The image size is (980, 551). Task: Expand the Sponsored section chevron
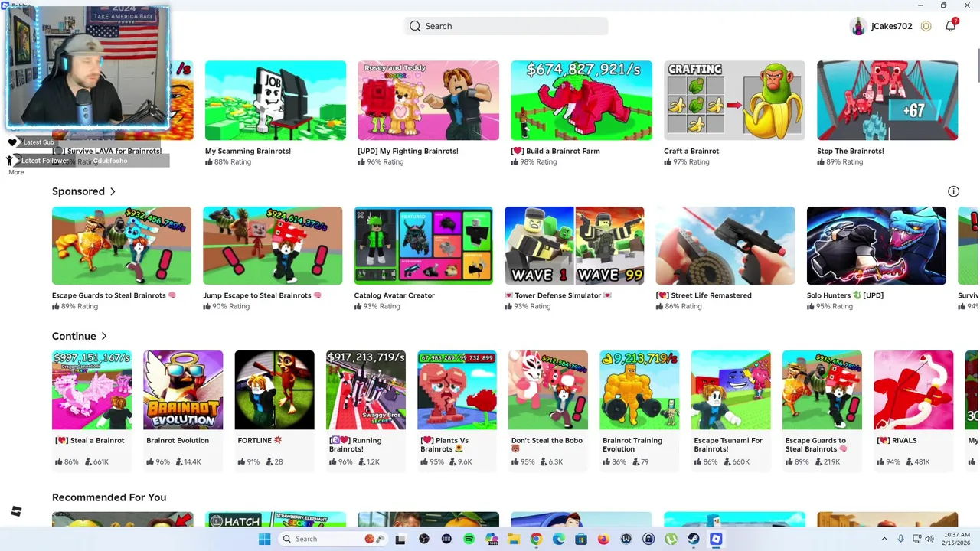coord(113,191)
